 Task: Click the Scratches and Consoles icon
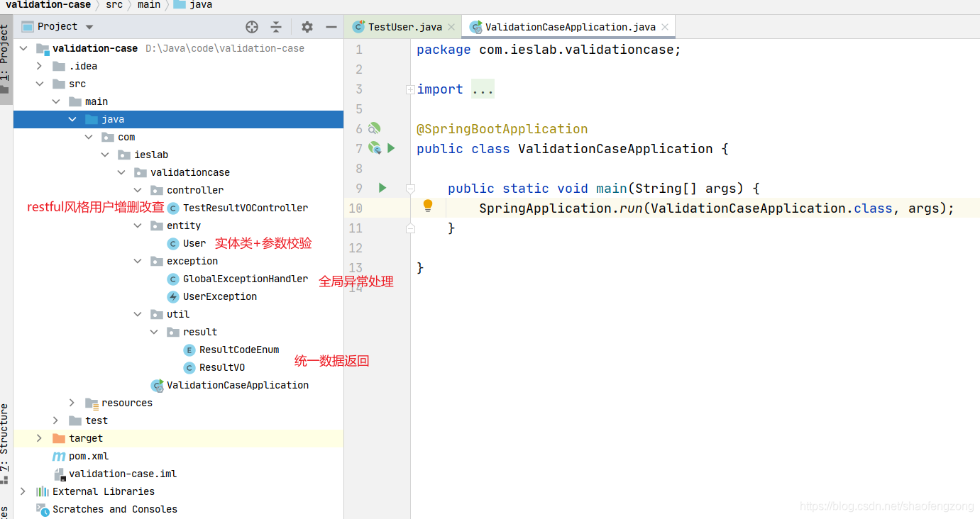43,509
